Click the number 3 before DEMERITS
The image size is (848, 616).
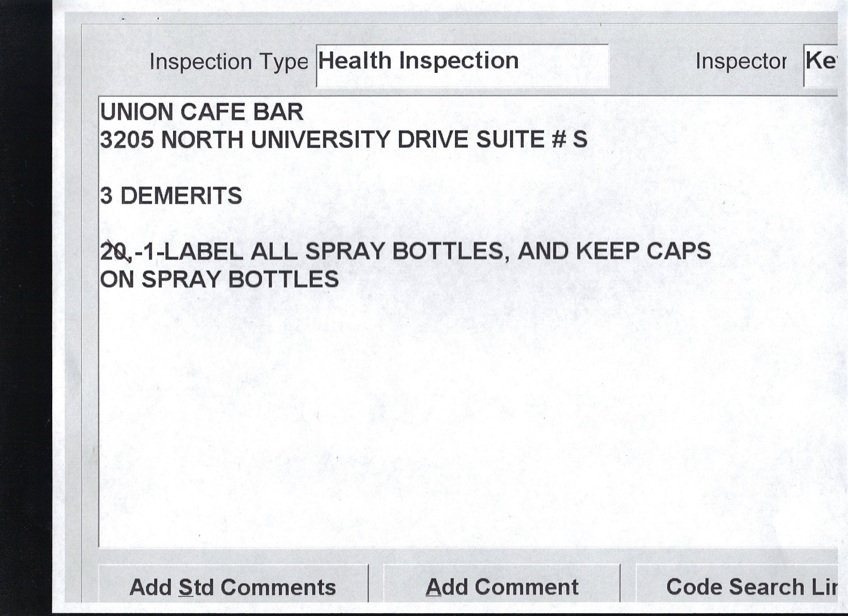pos(106,196)
